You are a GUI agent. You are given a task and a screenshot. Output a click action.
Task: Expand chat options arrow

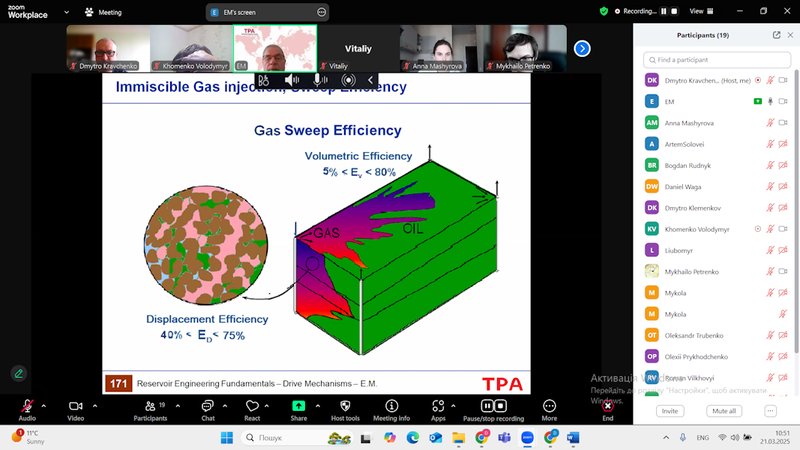point(224,406)
